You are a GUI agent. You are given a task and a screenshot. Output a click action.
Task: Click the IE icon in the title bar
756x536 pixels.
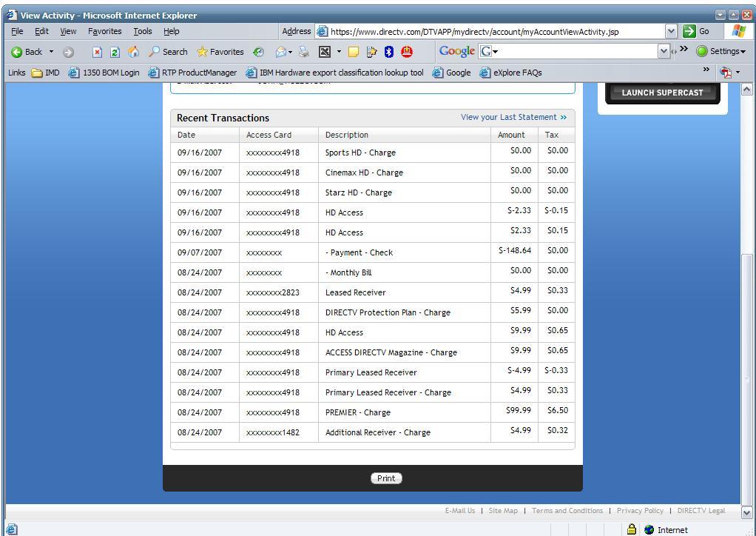[12, 15]
